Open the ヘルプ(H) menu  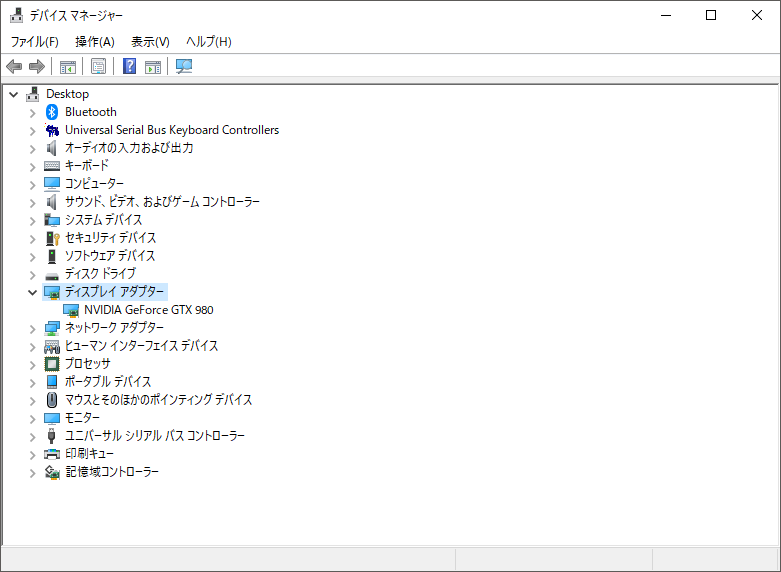209,42
